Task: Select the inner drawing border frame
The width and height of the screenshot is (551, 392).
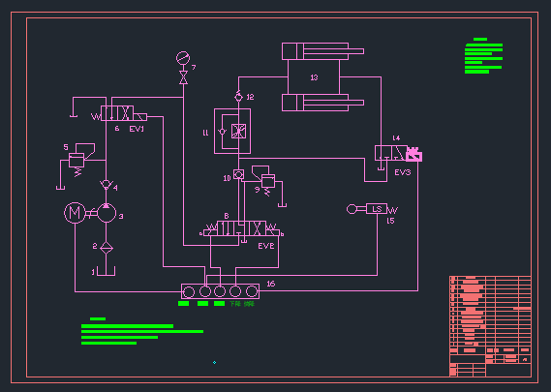Action: 279,197
